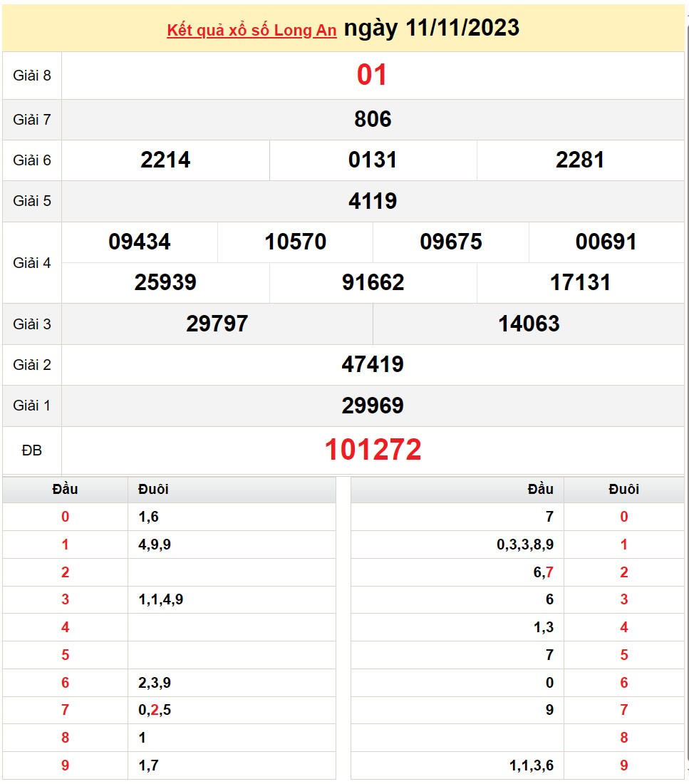Click 91662 in the second Giải 4 row

pyautogui.click(x=373, y=282)
